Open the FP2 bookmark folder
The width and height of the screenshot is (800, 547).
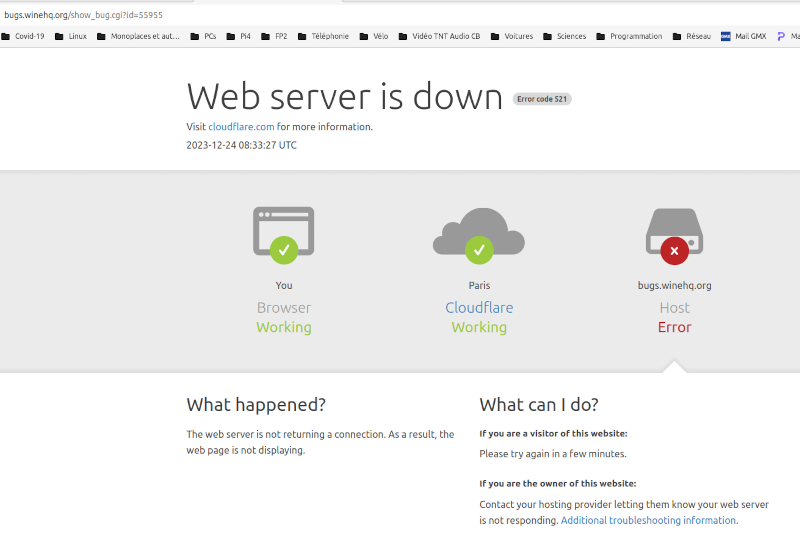274,36
